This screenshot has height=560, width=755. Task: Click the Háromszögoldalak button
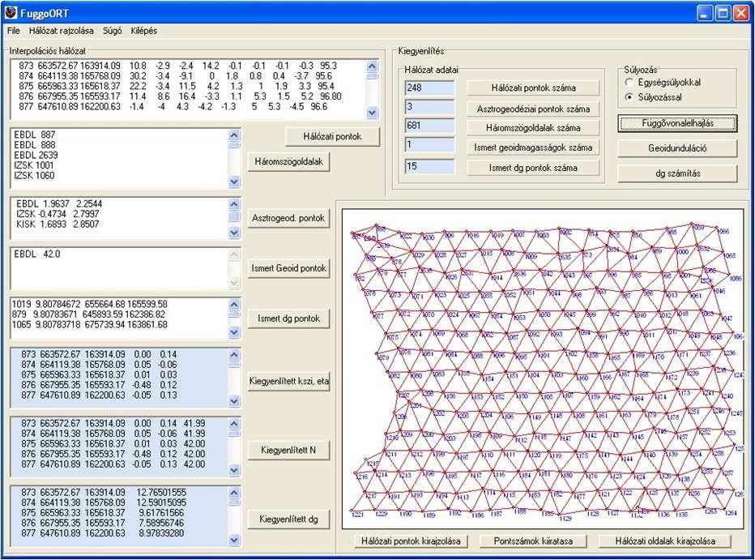point(289,162)
